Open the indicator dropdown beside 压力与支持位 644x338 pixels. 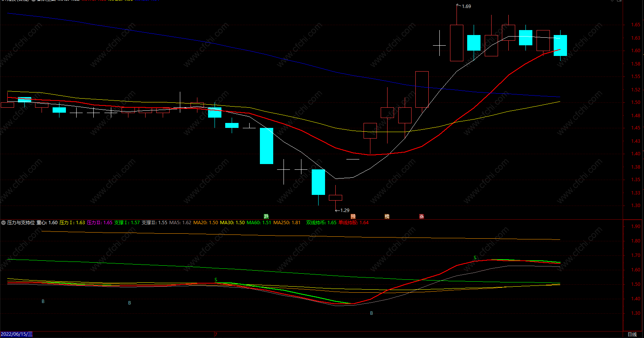3,223
